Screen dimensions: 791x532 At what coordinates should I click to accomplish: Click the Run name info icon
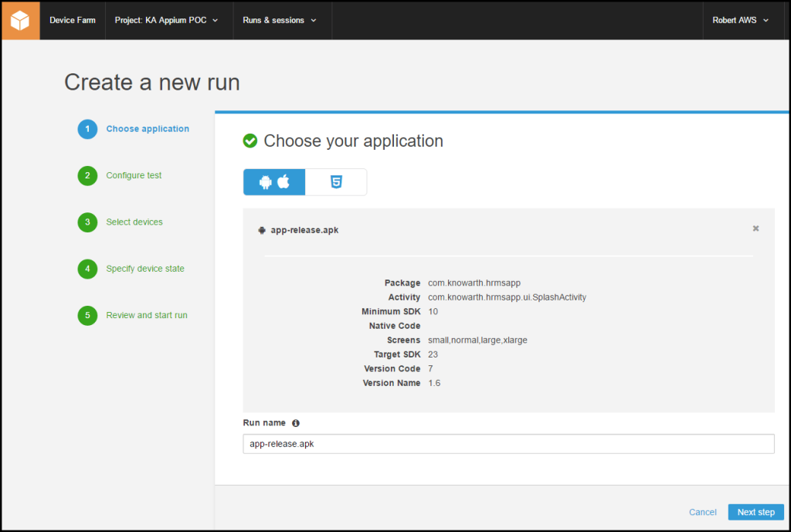(296, 423)
